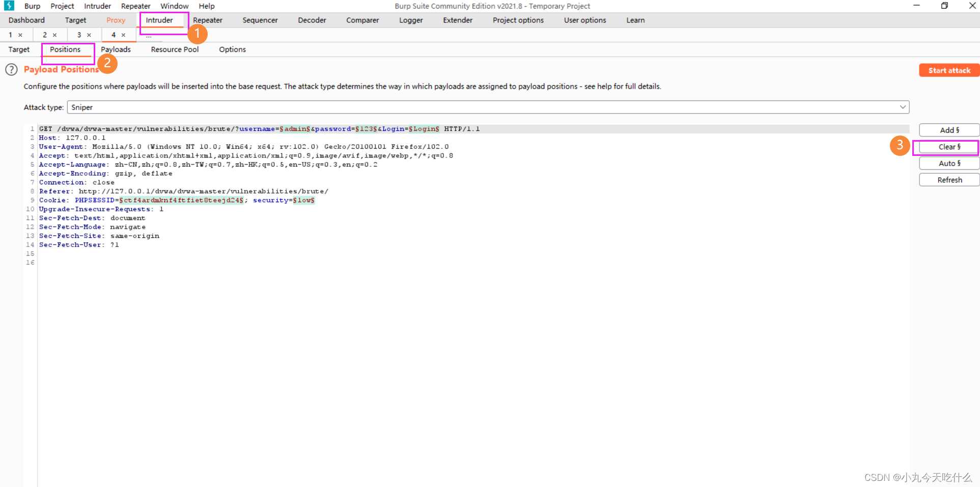Switch to the Dashboard tab
The image size is (980, 487).
click(26, 20)
